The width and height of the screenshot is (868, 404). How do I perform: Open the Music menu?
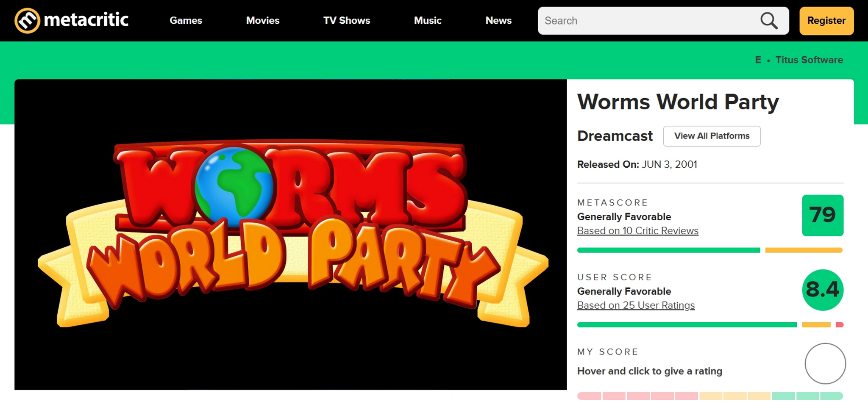pos(428,20)
